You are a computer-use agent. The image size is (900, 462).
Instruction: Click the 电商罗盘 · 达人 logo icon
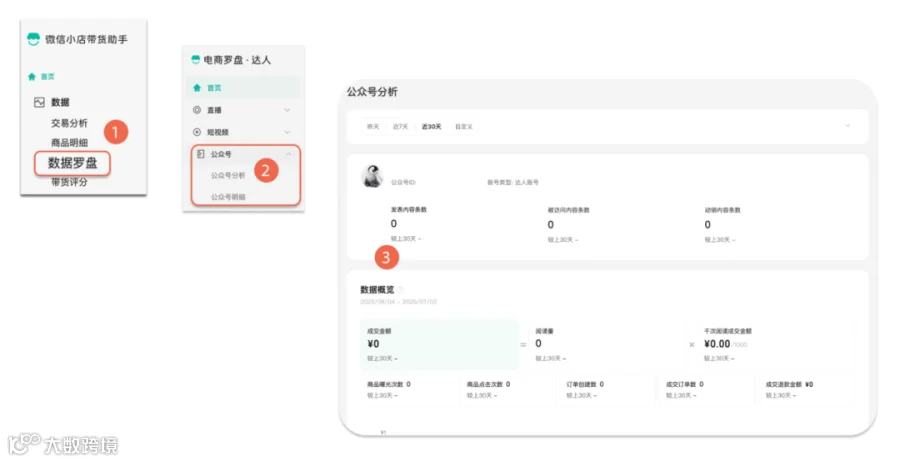(195, 60)
